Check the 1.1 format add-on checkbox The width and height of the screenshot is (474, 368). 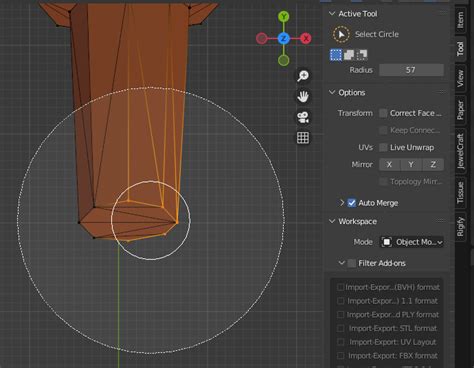click(x=341, y=301)
